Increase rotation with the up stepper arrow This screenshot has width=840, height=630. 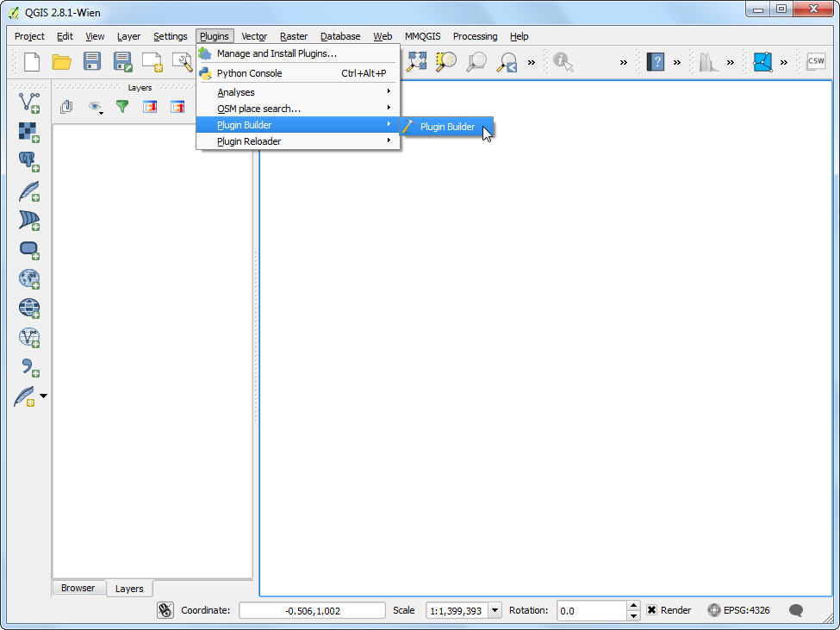(x=634, y=605)
